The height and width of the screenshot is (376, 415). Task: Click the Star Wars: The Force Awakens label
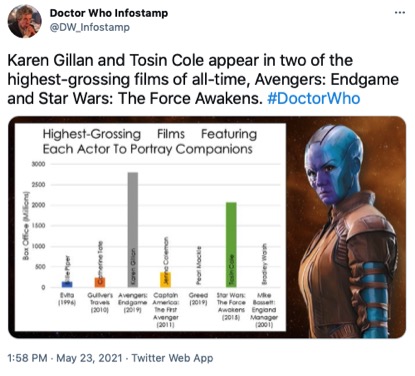[x=231, y=306]
